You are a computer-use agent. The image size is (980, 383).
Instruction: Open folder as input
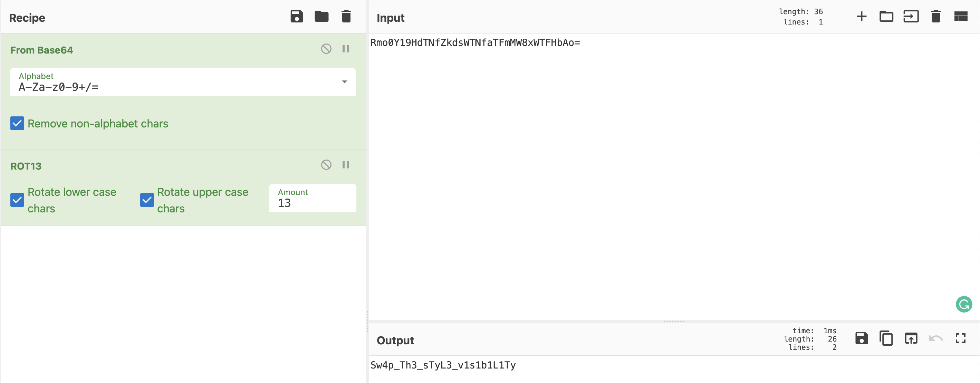[x=886, y=16]
